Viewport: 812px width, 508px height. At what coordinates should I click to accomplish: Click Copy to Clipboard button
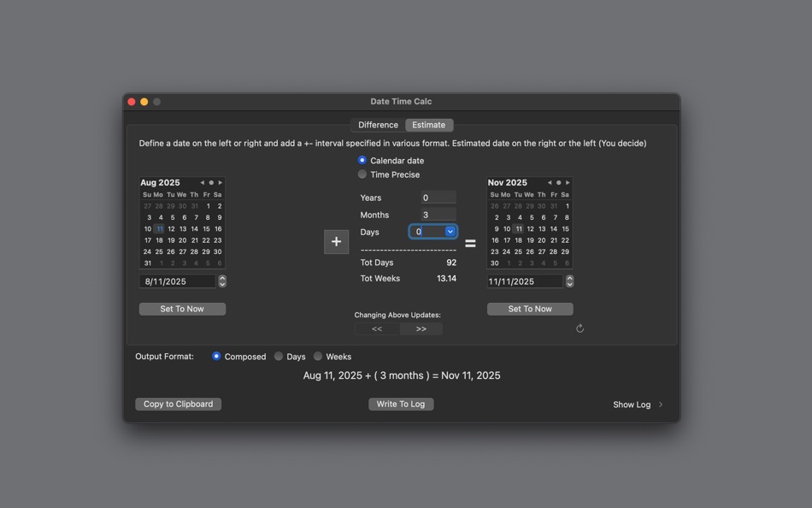point(178,404)
